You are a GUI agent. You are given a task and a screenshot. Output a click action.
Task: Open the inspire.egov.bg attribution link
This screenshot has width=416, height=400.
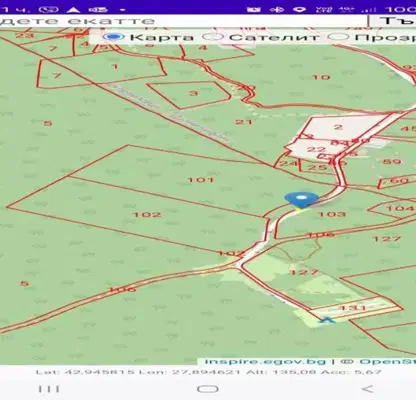[265, 362]
